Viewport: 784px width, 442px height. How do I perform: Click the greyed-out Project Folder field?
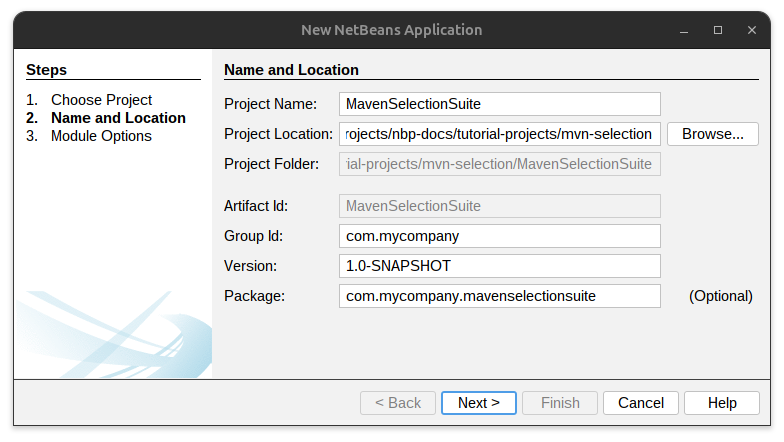tap(500, 164)
